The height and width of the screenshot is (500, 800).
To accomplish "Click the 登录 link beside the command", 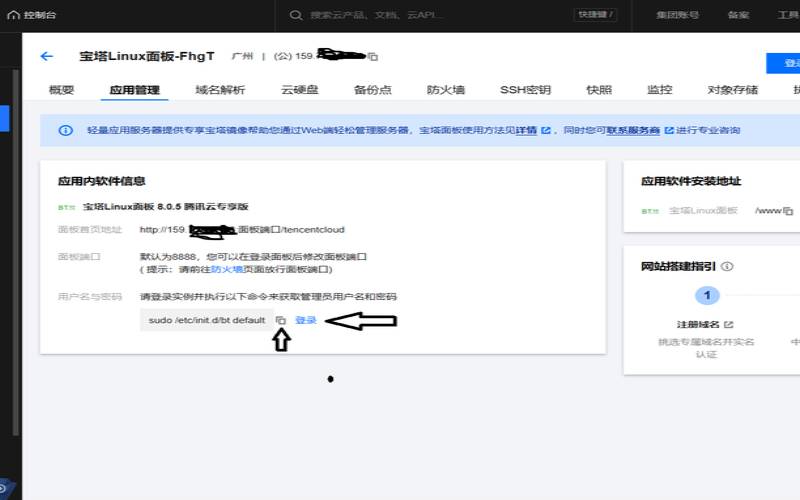I will (x=306, y=320).
